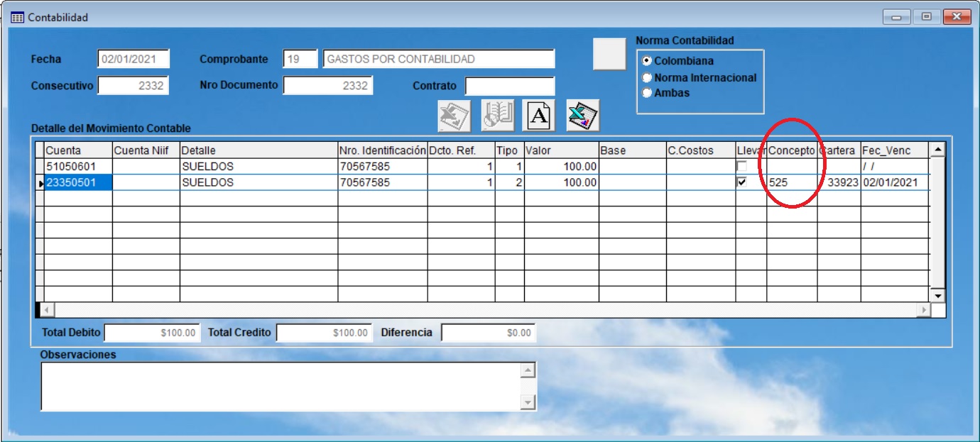
Task: Click the Nro. Identificación column header
Action: (382, 150)
